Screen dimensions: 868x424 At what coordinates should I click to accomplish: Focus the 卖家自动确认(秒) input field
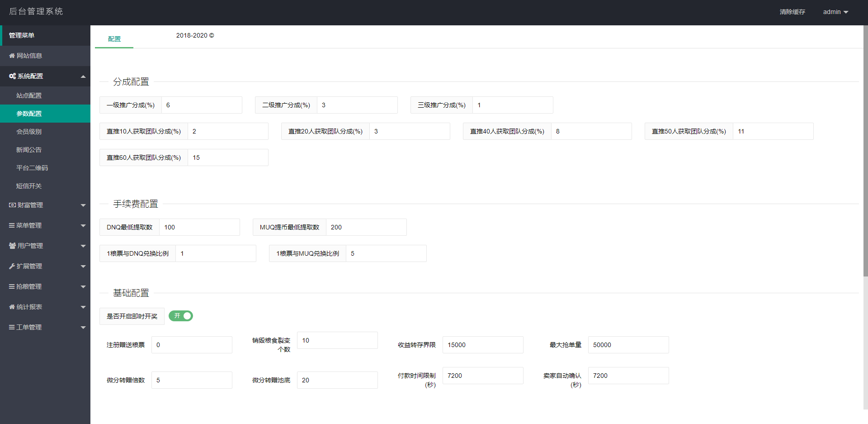[628, 376]
